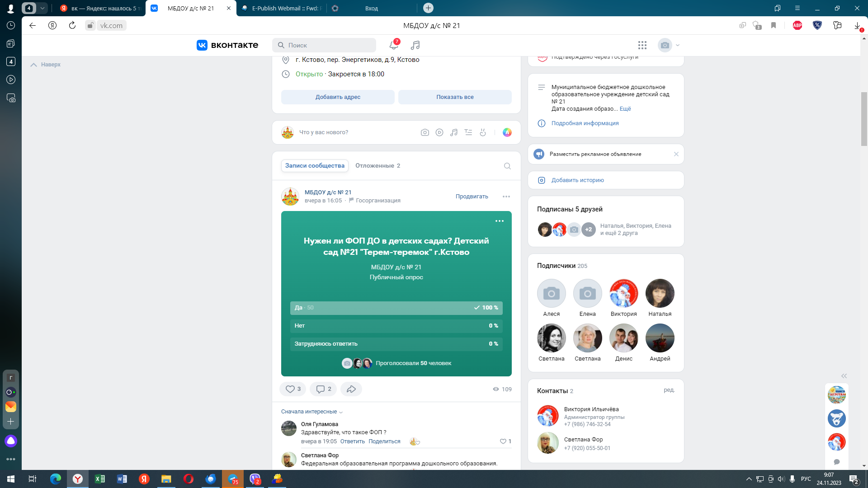Open Word from taskbar
This screenshot has height=488, width=868.
(122, 479)
